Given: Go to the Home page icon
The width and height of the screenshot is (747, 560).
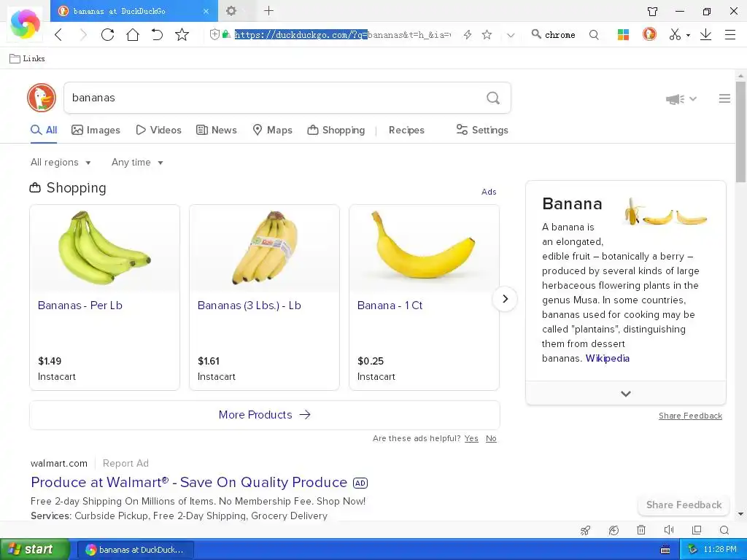Looking at the screenshot, I should [133, 35].
